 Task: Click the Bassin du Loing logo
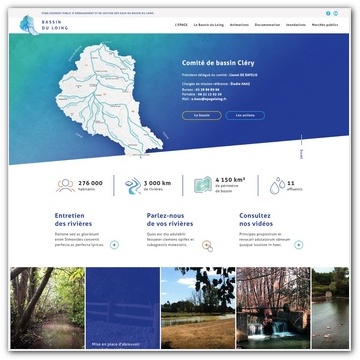(x=44, y=25)
